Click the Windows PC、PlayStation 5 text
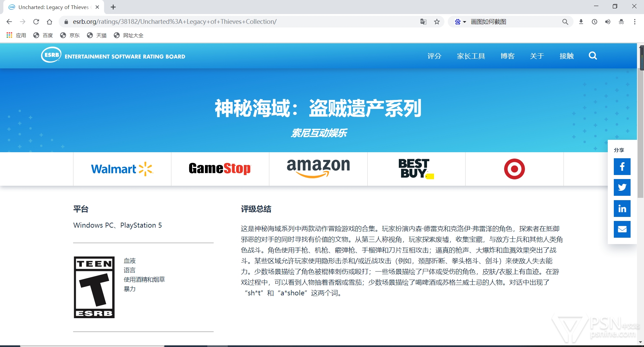This screenshot has width=644, height=347. click(x=118, y=225)
